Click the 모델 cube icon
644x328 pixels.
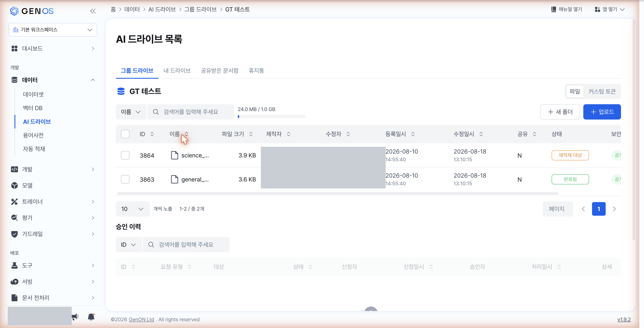tap(14, 185)
